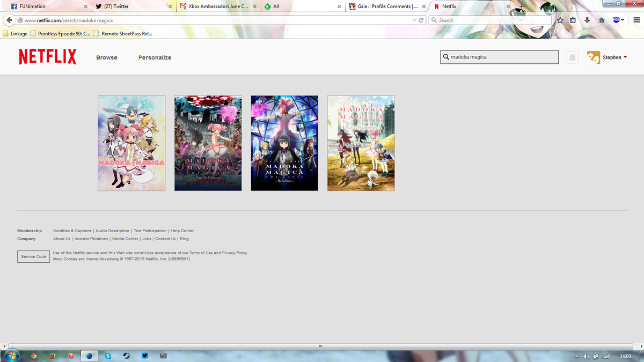Click the horizontal scrollbar left arrow

3,346
